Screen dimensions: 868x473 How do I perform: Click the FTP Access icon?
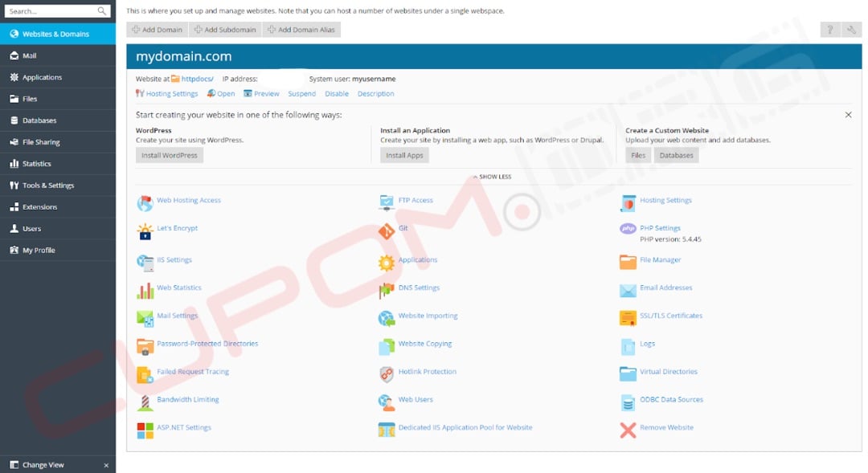point(387,203)
